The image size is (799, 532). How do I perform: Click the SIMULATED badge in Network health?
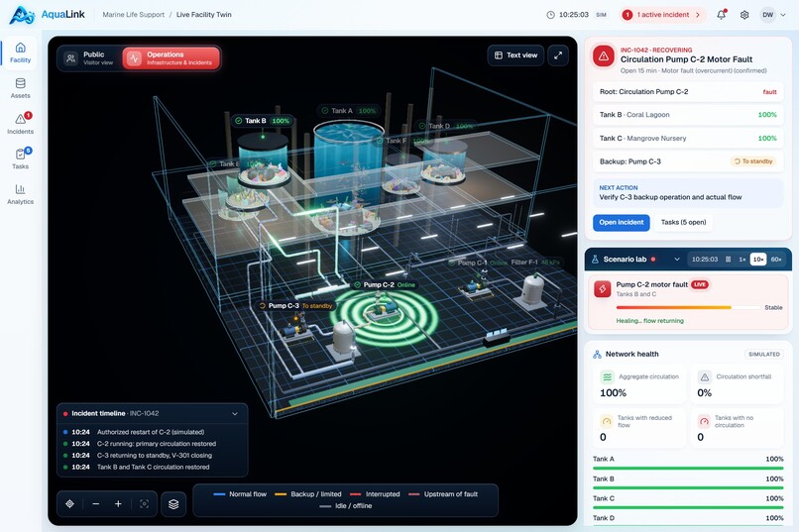pyautogui.click(x=764, y=355)
